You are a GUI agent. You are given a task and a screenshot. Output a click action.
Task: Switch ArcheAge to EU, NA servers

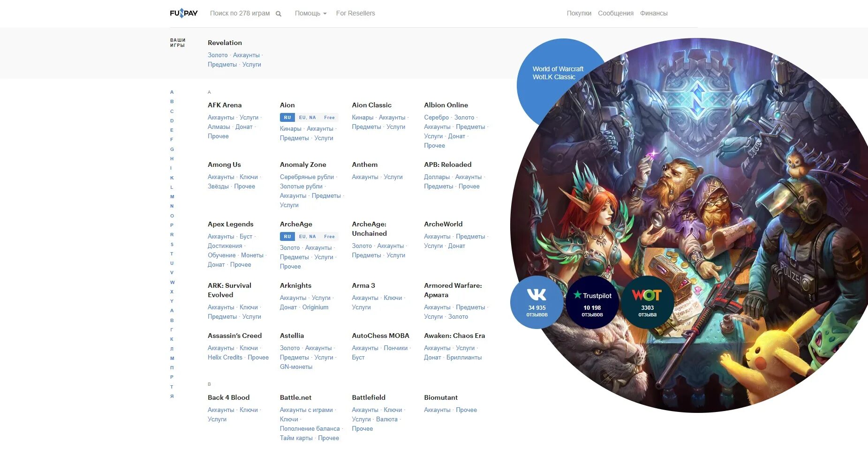[x=308, y=237]
